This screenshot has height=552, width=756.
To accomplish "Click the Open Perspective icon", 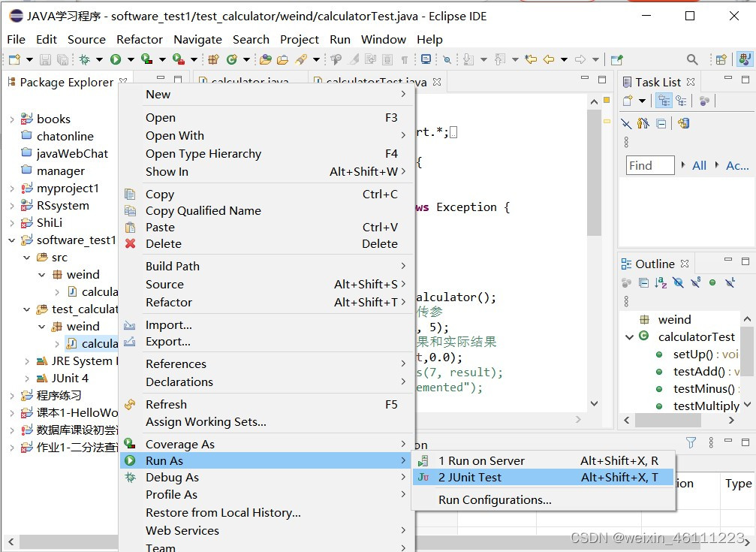I will [721, 59].
